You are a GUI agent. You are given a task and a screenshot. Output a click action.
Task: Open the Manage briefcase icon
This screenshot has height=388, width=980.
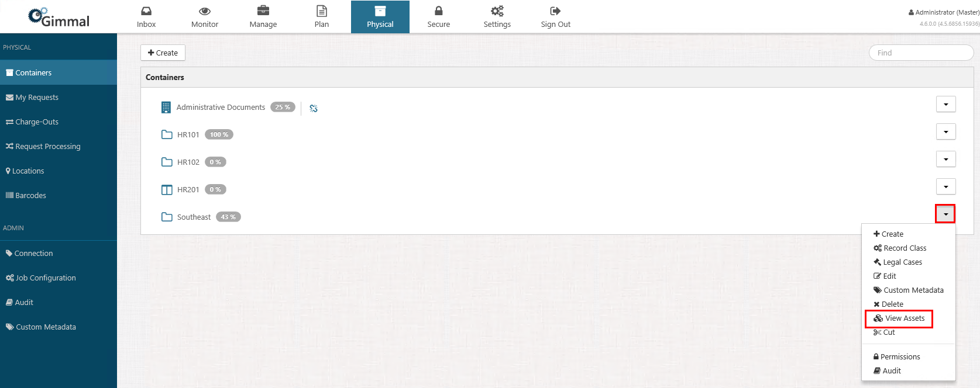tap(263, 11)
